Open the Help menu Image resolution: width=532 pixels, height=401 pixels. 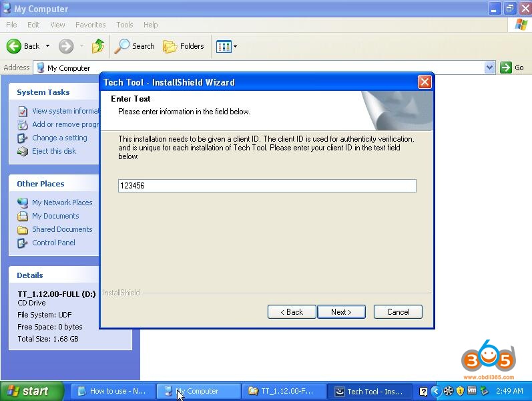click(150, 25)
